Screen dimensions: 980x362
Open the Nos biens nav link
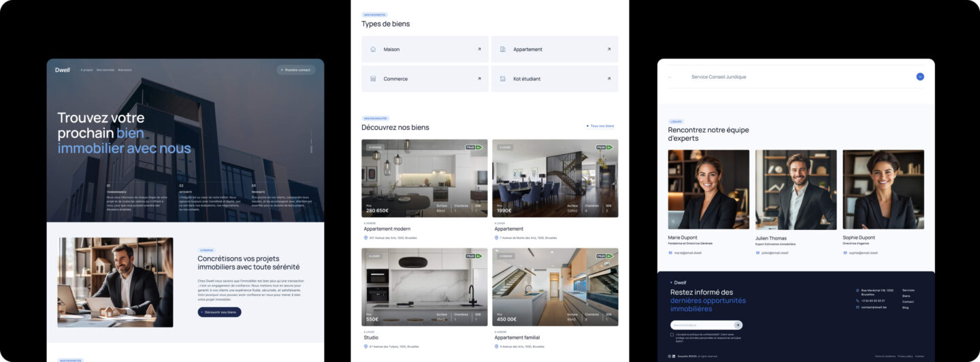(x=125, y=70)
